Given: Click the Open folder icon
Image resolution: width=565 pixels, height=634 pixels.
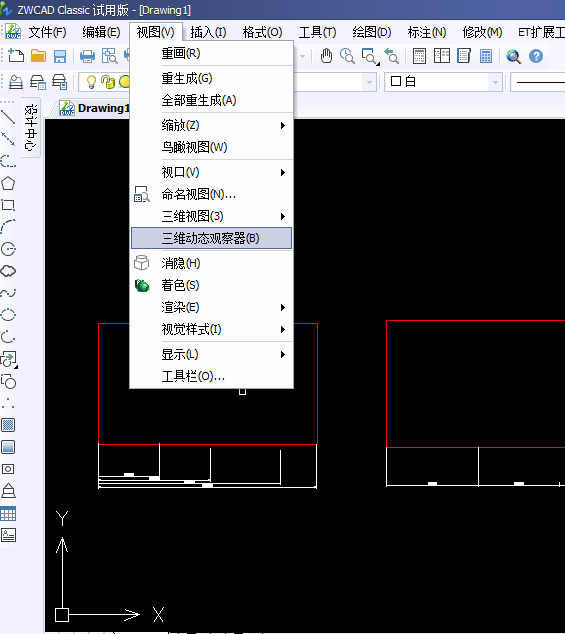Looking at the screenshot, I should point(38,56).
